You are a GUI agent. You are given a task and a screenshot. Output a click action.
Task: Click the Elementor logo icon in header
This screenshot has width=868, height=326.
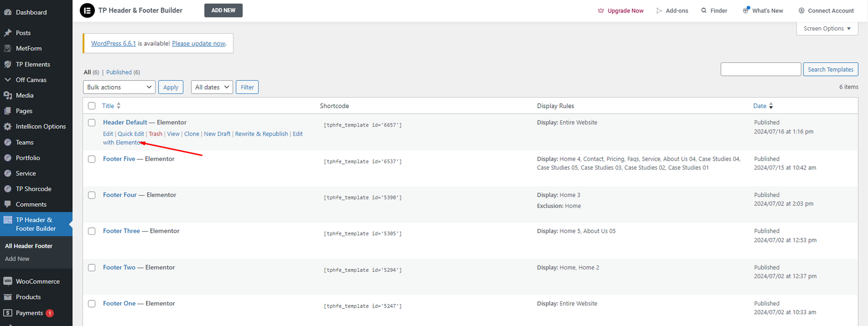[x=87, y=10]
